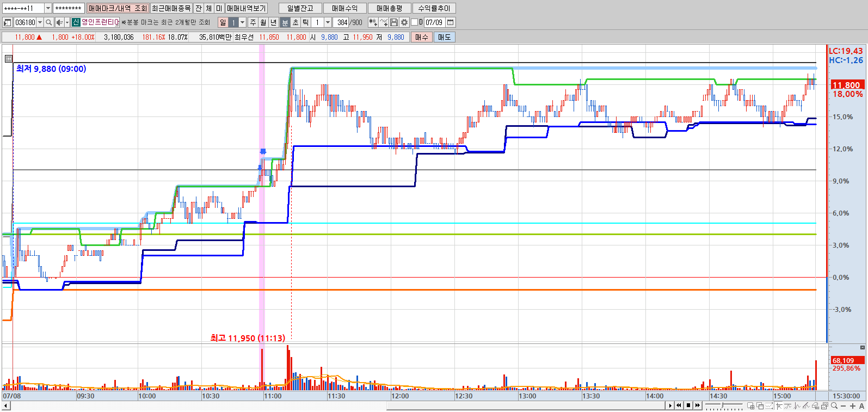Expand the account number dropdown
Image resolution: width=868 pixels, height=412 pixels.
[48, 8]
